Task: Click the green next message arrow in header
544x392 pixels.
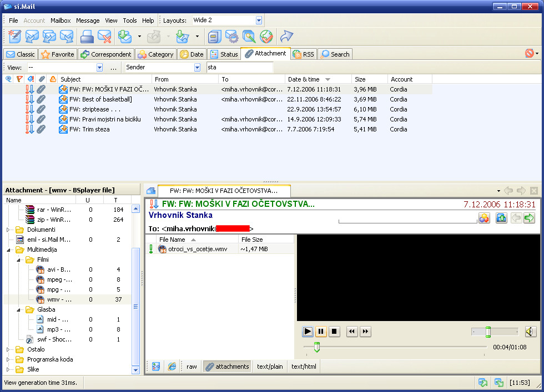Action: tap(529, 218)
